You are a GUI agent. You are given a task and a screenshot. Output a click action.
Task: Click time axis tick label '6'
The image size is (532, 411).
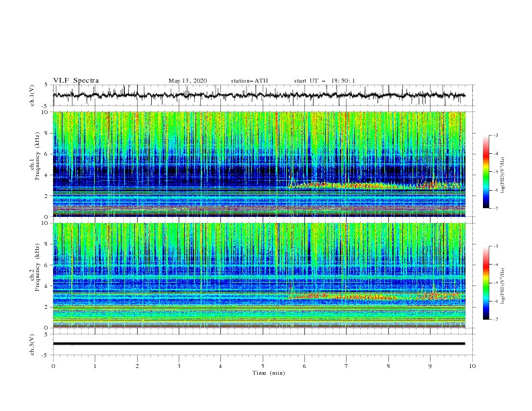pos(304,366)
